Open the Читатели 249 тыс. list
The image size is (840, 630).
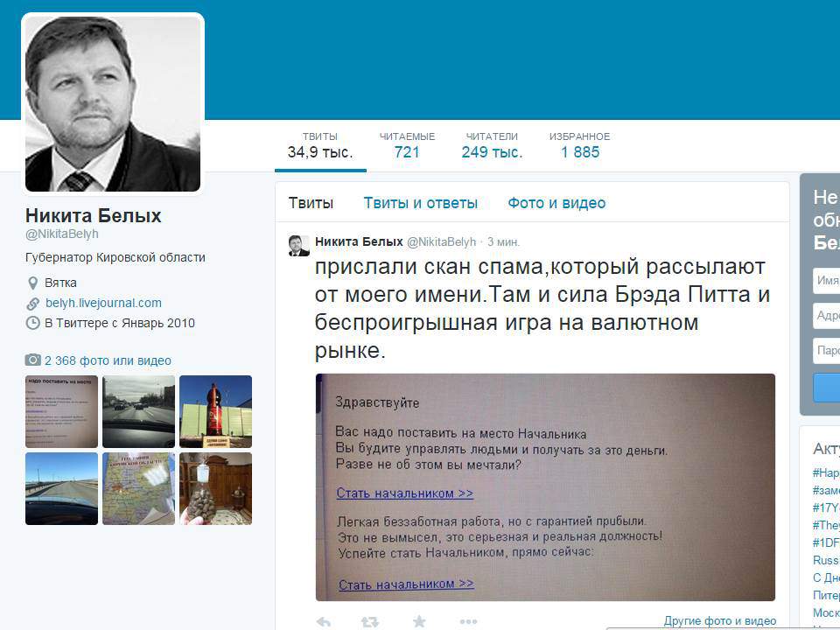[x=492, y=146]
